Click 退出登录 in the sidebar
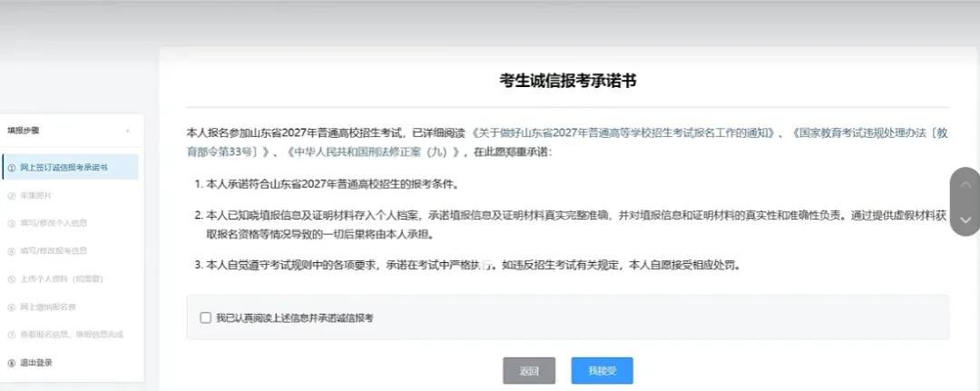The height and width of the screenshot is (391, 980). [36, 362]
